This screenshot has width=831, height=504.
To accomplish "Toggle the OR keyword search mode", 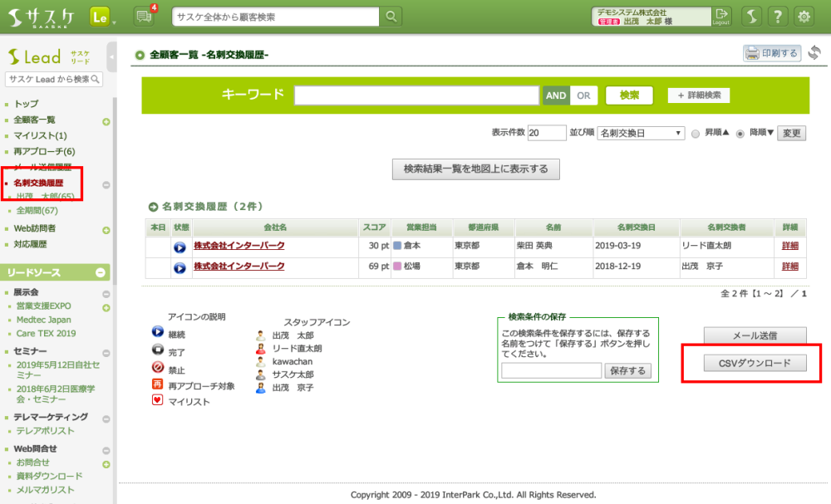I will click(x=583, y=95).
